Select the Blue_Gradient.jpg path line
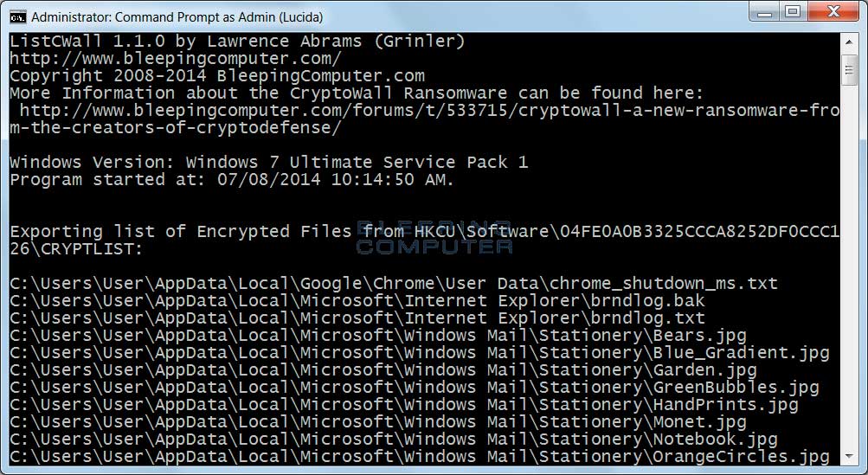Image resolution: width=868 pixels, height=475 pixels. pos(420,353)
